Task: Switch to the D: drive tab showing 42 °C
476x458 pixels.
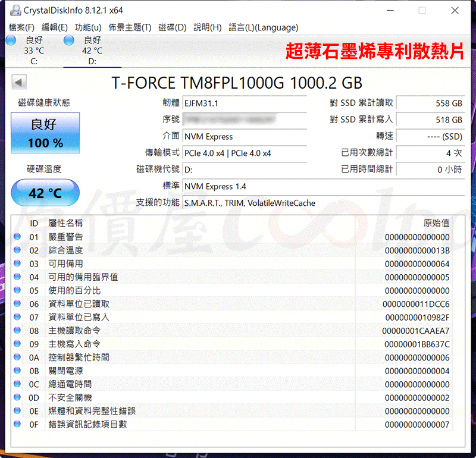Action: 92,51
